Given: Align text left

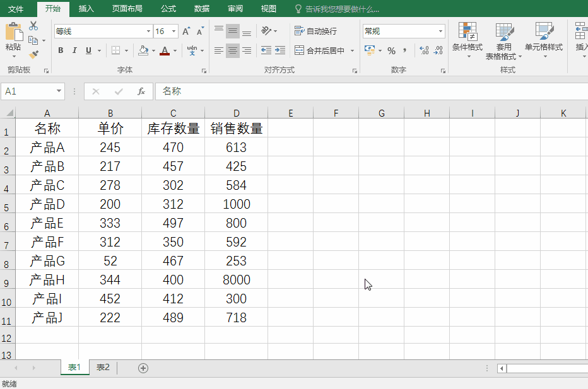Looking at the screenshot, I should (x=219, y=50).
